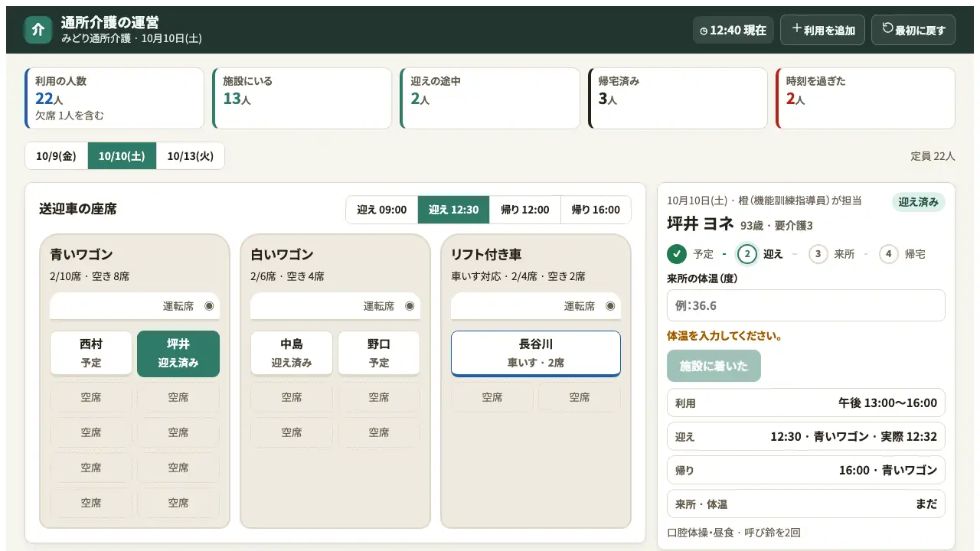Click the 坪井 ヨネ name heading
Viewport: 980px width, 551px height.
point(701,223)
